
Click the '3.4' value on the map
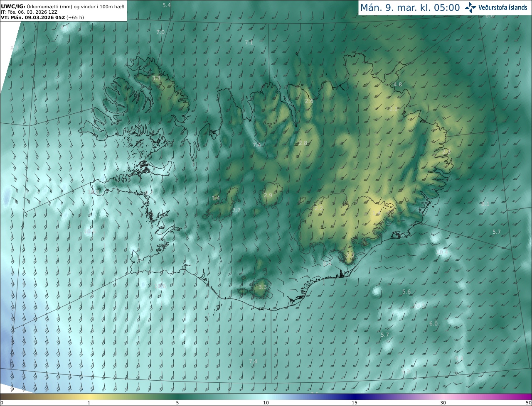[215, 198]
